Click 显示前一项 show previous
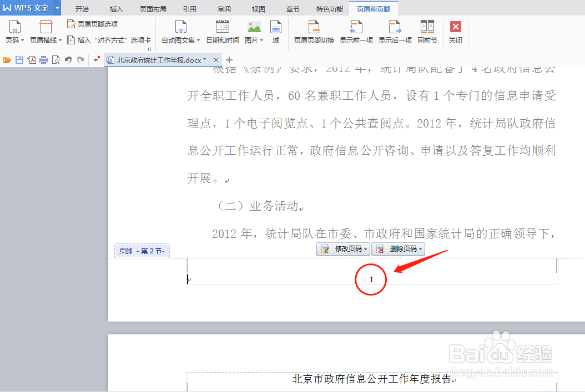This screenshot has height=392, width=585. [356, 32]
